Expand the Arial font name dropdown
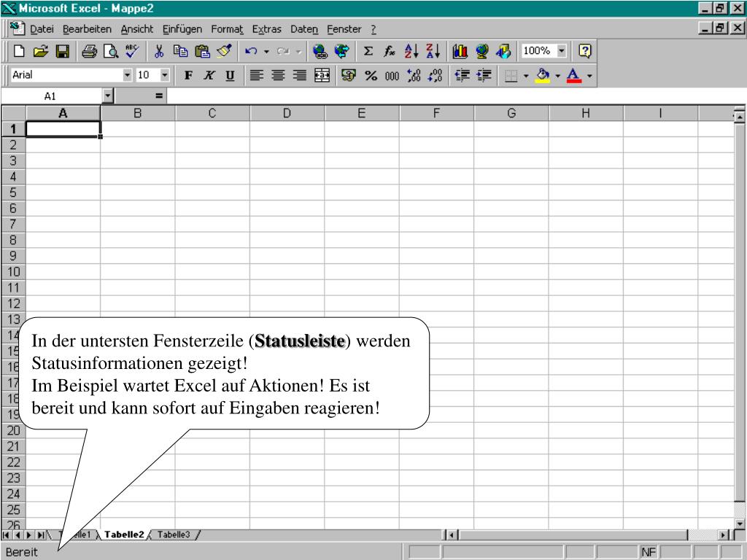The width and height of the screenshot is (747, 560). tap(127, 75)
